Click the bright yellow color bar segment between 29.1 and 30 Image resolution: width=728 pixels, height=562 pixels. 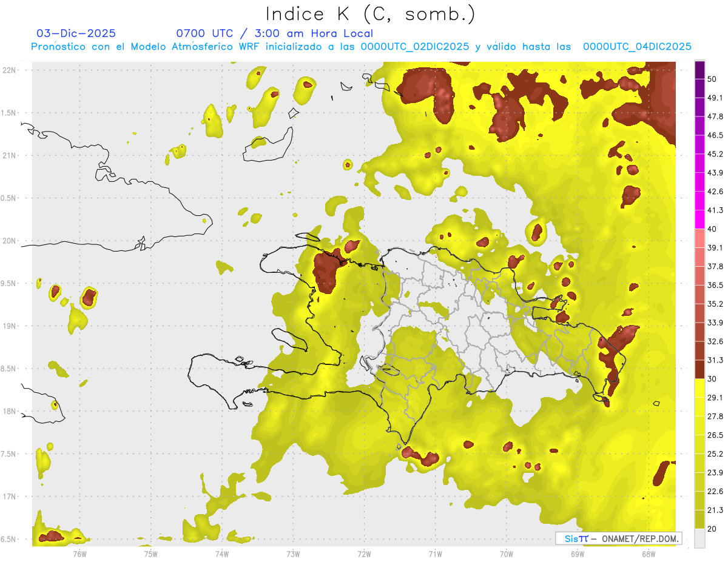point(699,389)
